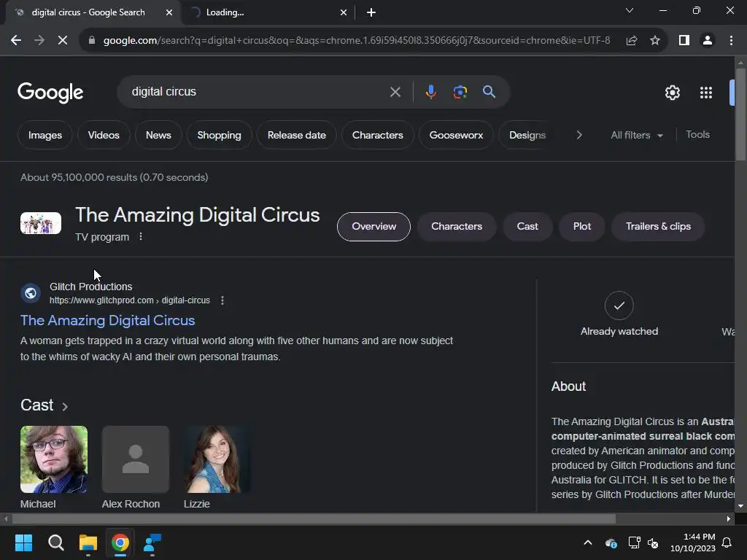747x560 pixels.
Task: Open The Amazing Digital Circus result link
Action: [x=108, y=321]
